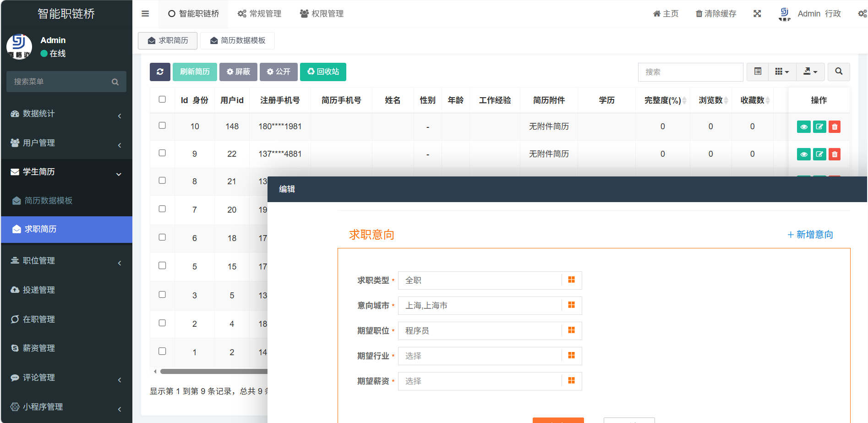This screenshot has width=868, height=423.
Task: Open the grid picker for 期望行业
Action: click(571, 356)
